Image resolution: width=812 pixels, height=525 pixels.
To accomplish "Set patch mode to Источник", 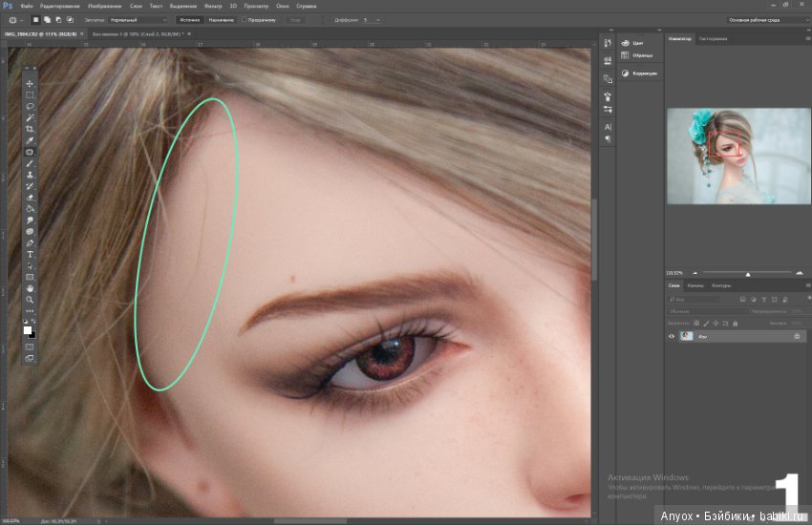I will click(x=190, y=20).
